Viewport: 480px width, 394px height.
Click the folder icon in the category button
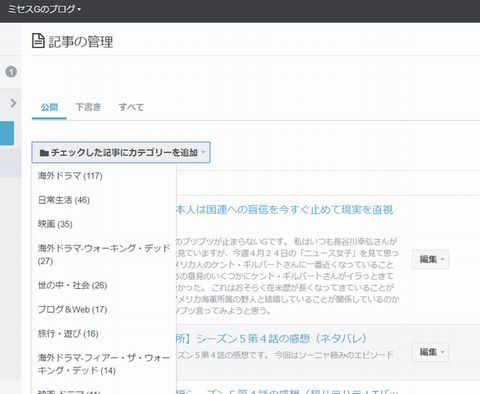pos(44,153)
